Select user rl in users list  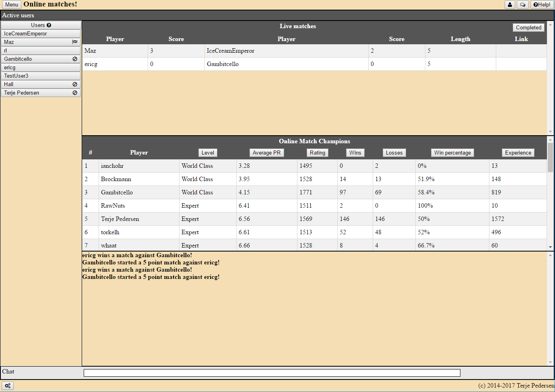coord(41,50)
